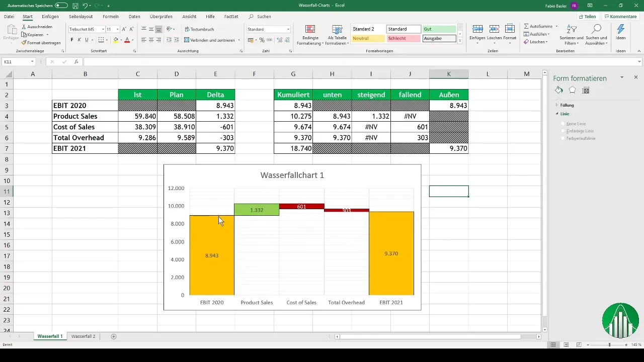Open the Name Box dropdown arrow
The height and width of the screenshot is (362, 644).
[x=32, y=62]
